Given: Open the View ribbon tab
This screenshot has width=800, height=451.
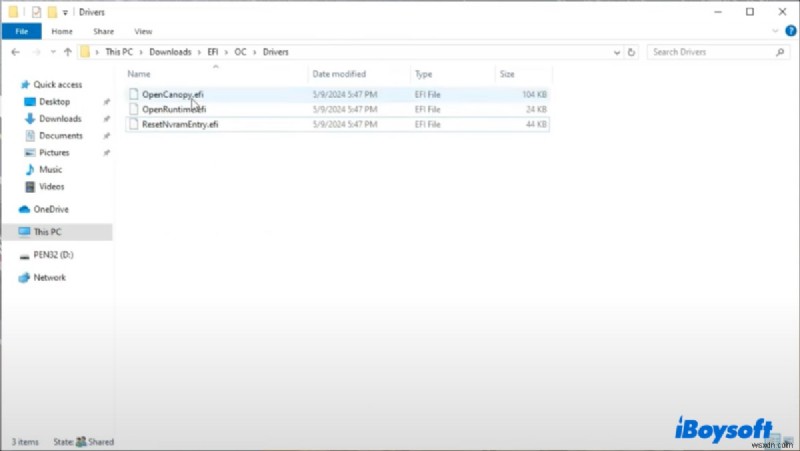Looking at the screenshot, I should (143, 31).
